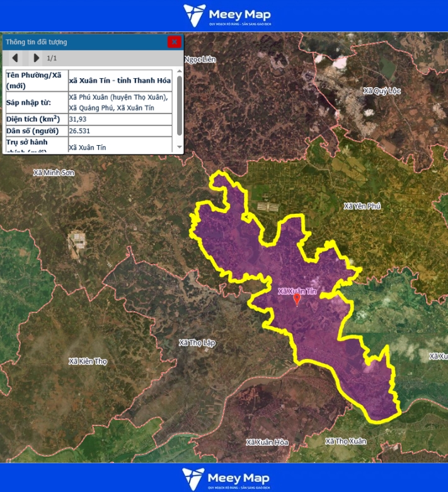Click the previous object arrow
This screenshot has width=448, height=492.
tap(14, 58)
